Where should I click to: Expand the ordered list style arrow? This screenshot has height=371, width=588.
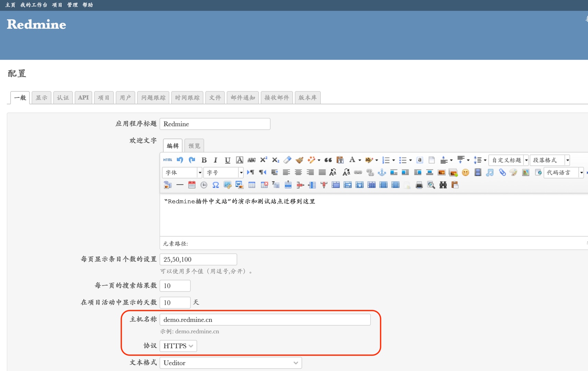(394, 160)
